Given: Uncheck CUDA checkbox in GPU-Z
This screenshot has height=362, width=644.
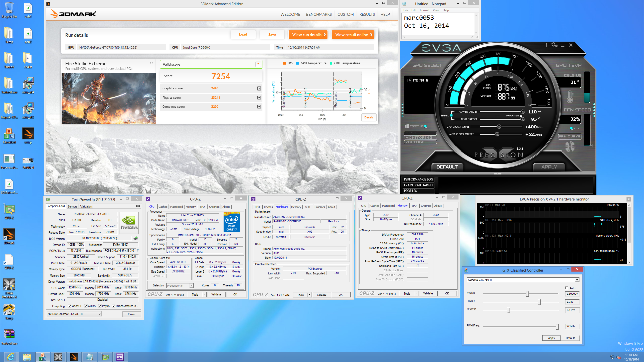Looking at the screenshot, I should [86, 306].
